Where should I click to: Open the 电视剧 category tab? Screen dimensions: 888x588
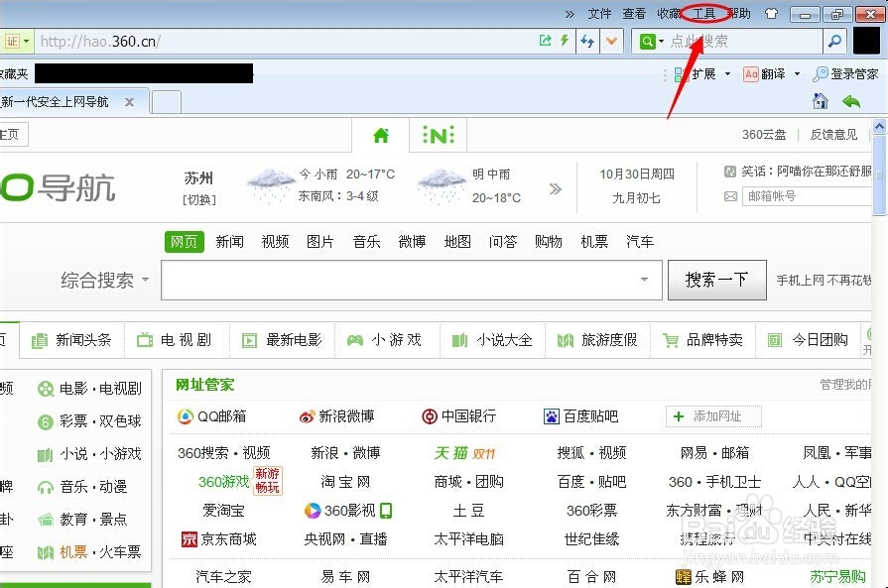pyautogui.click(x=177, y=340)
